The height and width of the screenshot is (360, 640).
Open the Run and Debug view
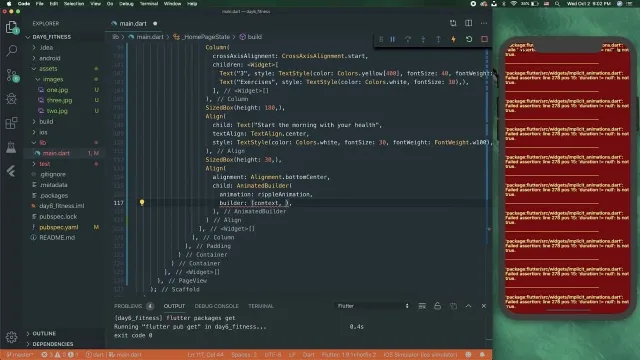click(11, 99)
